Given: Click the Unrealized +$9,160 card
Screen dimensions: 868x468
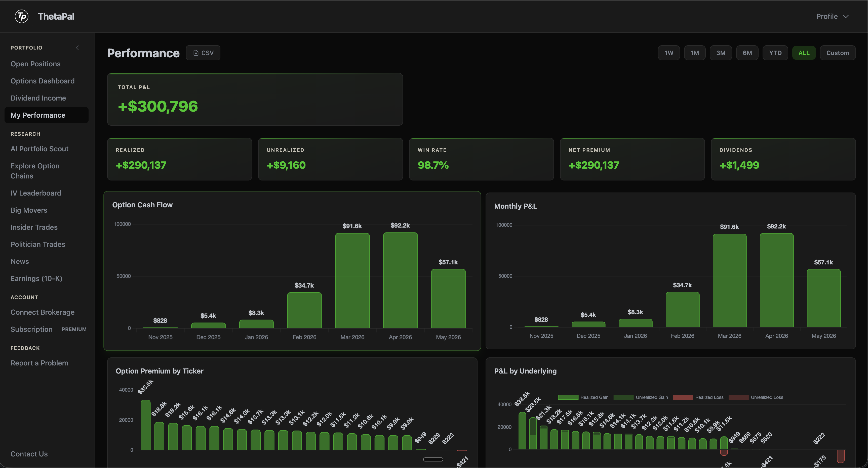Looking at the screenshot, I should (x=331, y=159).
